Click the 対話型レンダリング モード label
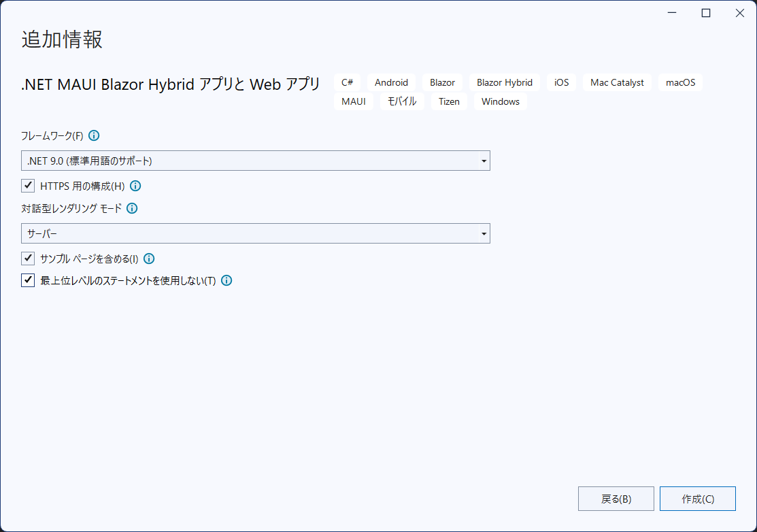 pos(71,209)
